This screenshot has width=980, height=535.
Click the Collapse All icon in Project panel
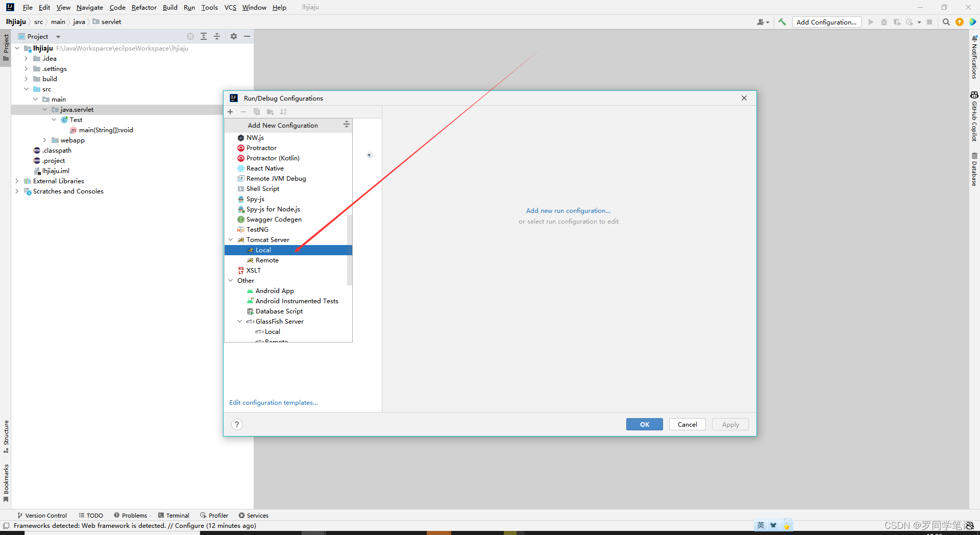pos(217,36)
